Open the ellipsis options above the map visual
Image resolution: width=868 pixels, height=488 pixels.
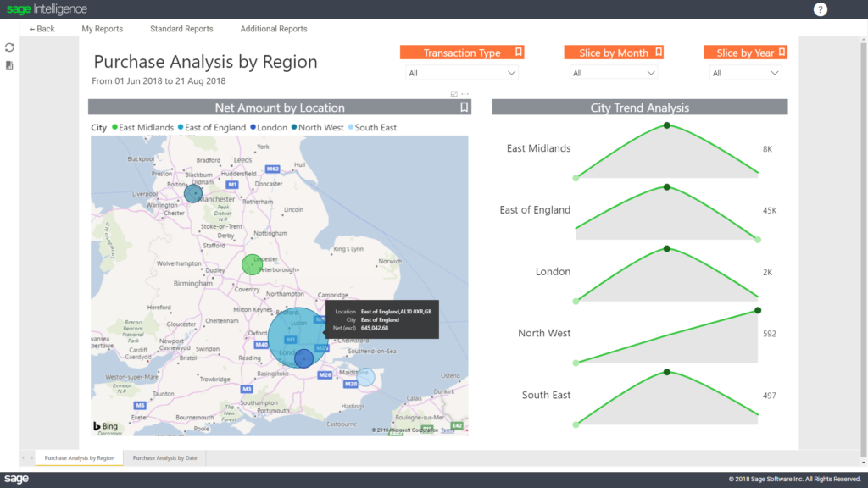pyautogui.click(x=465, y=95)
